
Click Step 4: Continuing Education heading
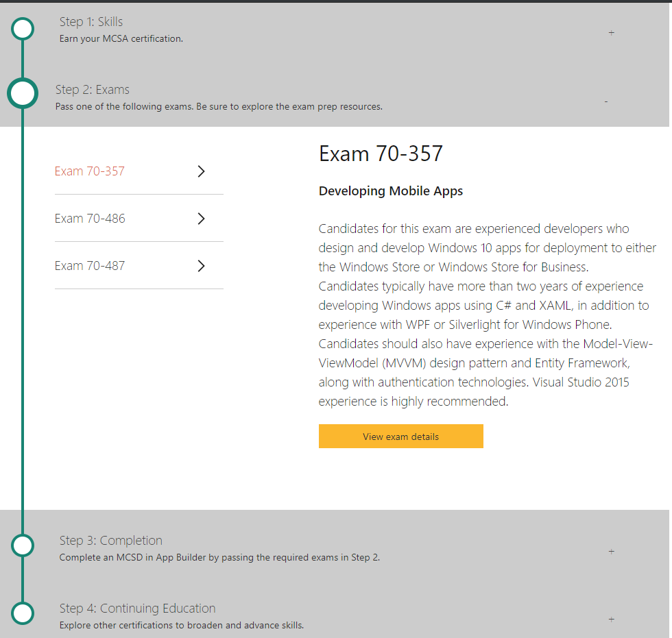[137, 608]
